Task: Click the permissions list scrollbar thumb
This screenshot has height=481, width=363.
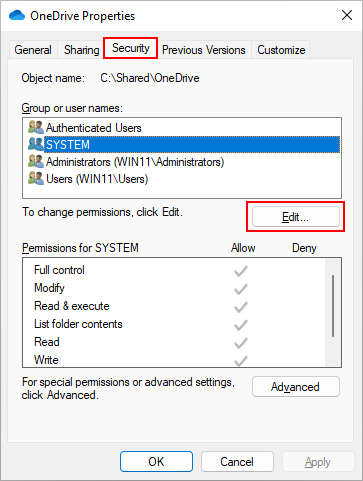Action: pos(333,306)
